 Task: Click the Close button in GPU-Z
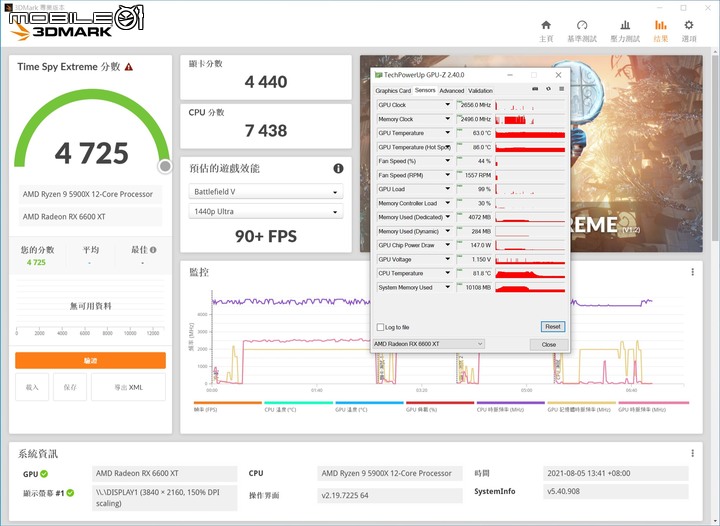pyautogui.click(x=549, y=344)
